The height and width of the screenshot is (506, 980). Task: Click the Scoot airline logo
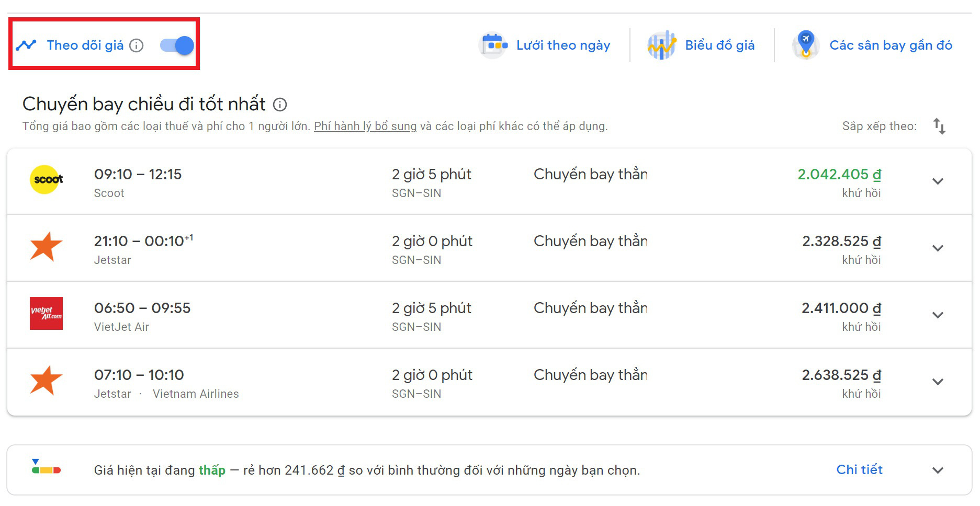tap(46, 180)
